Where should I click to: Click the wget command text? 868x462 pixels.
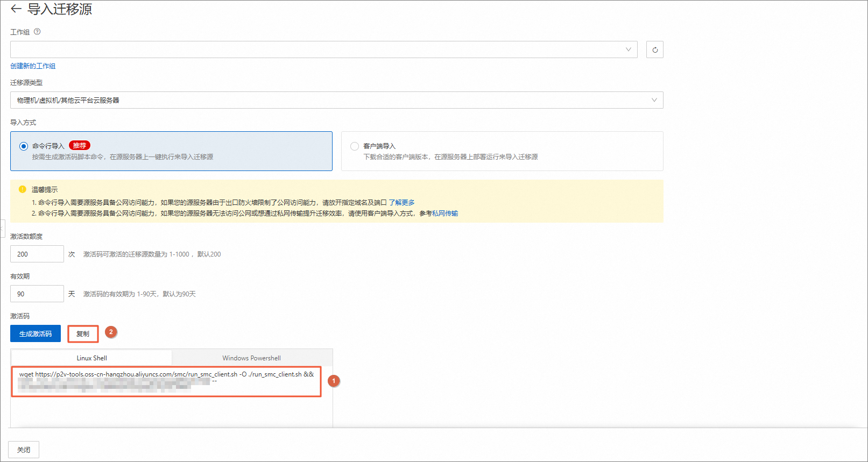166,374
